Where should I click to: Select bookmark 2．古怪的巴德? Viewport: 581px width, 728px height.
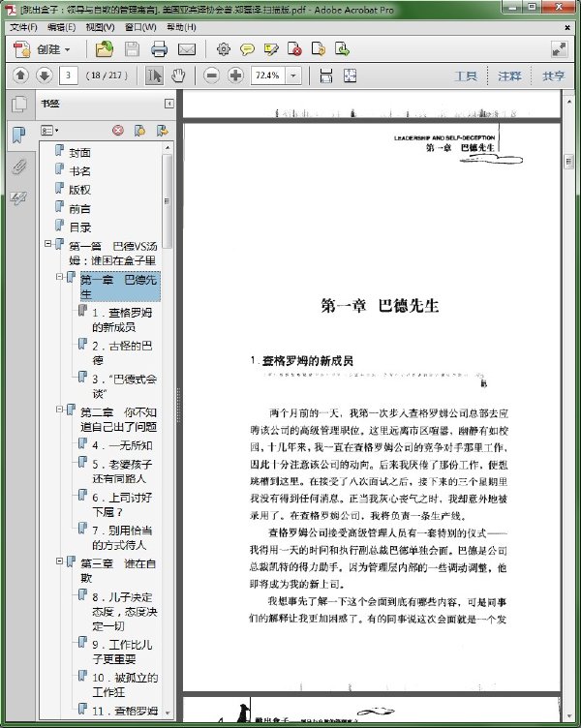click(x=122, y=352)
